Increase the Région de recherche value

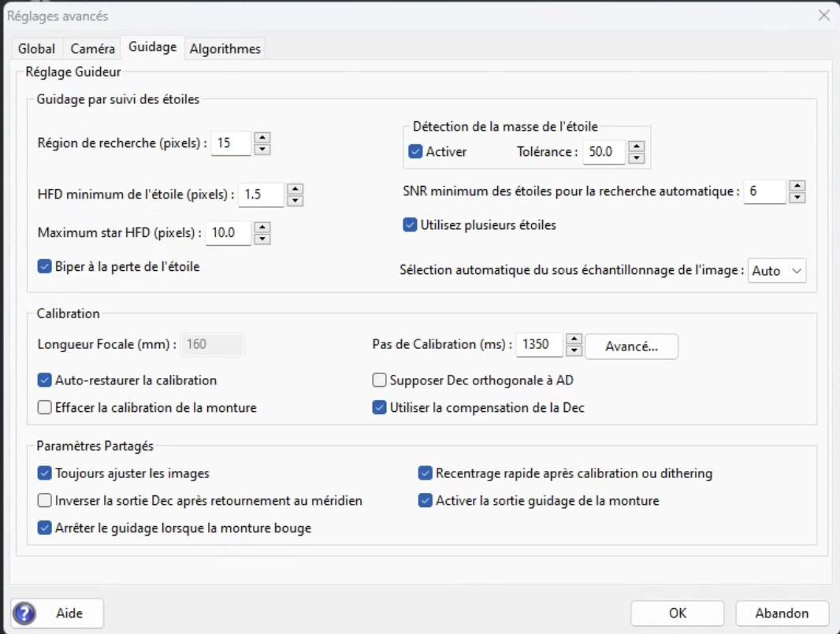click(x=263, y=138)
